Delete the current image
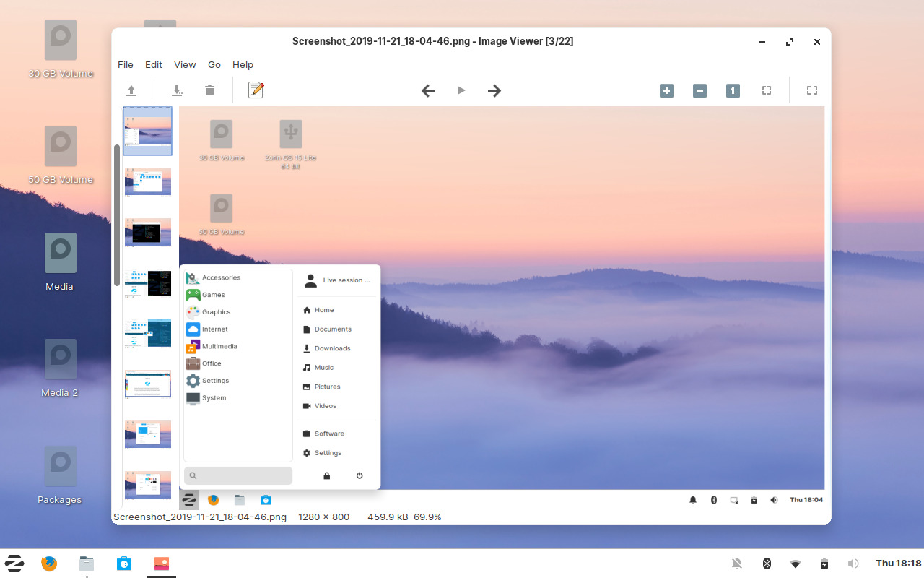The width and height of the screenshot is (924, 578). coord(209,90)
